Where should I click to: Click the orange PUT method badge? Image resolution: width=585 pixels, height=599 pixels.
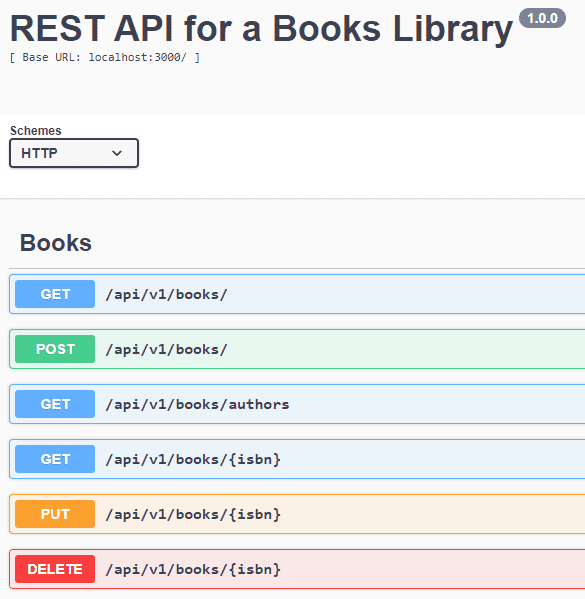tap(55, 514)
